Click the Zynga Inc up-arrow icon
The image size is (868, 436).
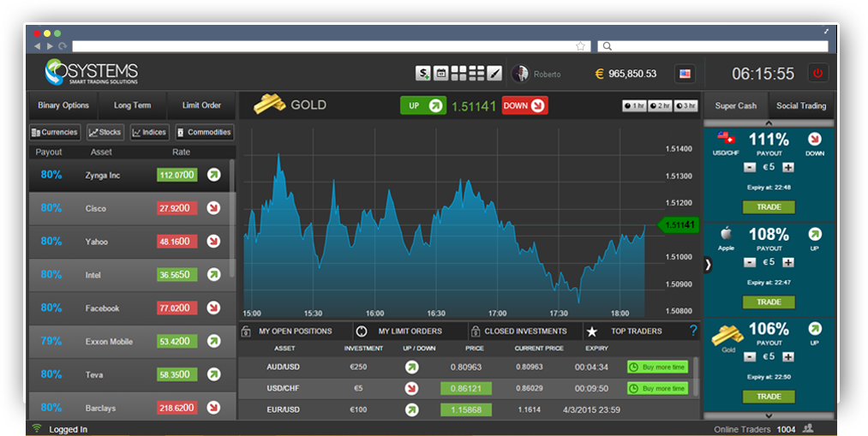[213, 175]
